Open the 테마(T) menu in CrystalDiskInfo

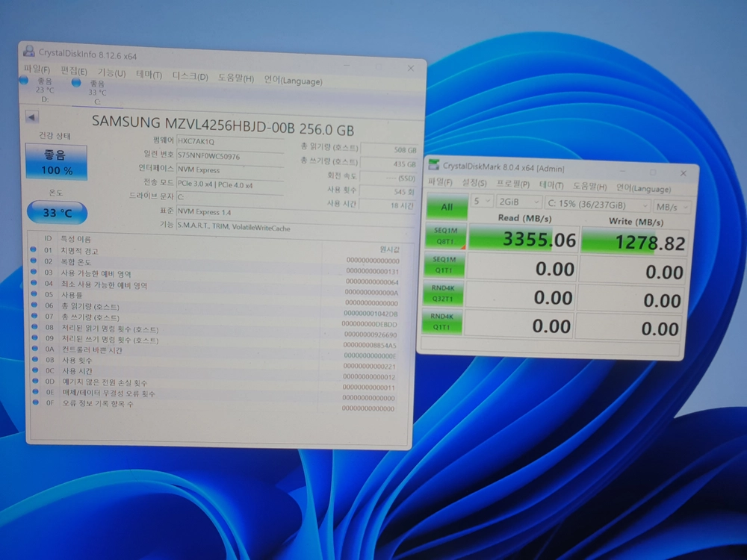click(149, 74)
